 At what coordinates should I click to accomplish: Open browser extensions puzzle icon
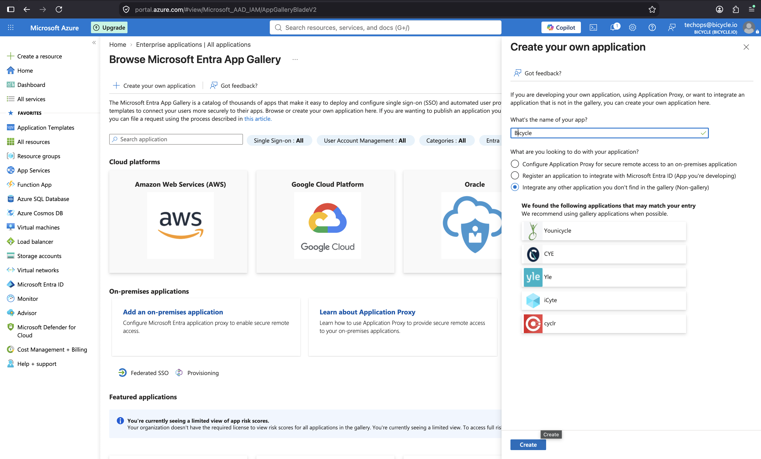pos(736,9)
